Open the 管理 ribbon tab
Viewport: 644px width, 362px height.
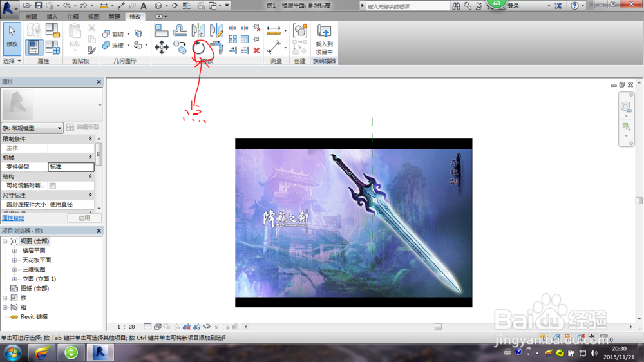point(114,17)
